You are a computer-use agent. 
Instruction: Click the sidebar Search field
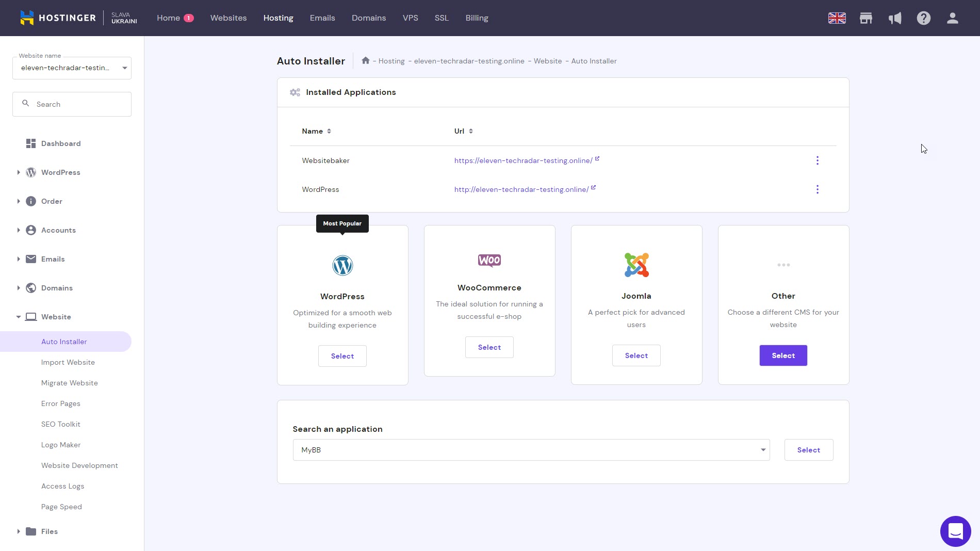click(72, 104)
